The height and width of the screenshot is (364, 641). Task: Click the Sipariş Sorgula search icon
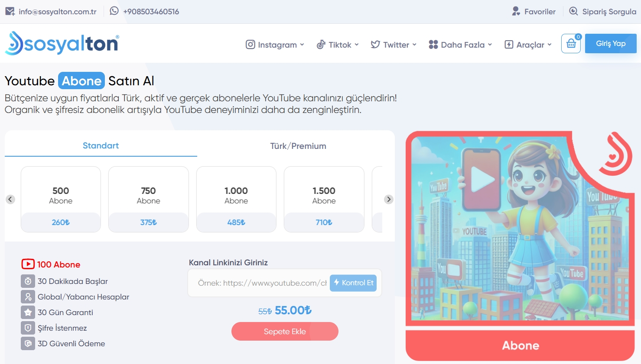click(x=573, y=11)
